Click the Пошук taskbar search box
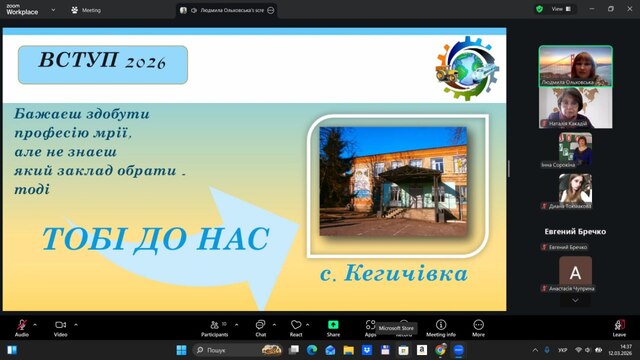This screenshot has height=360, width=640. (x=238, y=350)
